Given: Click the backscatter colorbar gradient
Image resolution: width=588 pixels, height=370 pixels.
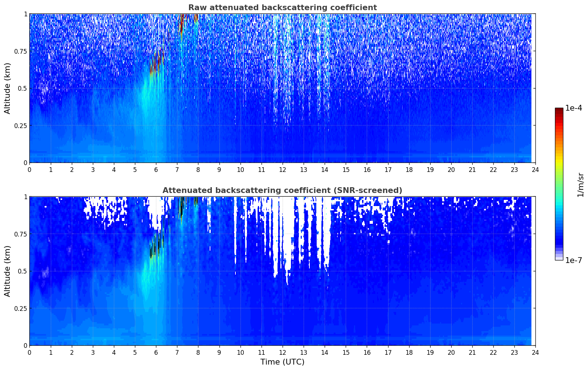Looking at the screenshot, I should click(559, 184).
